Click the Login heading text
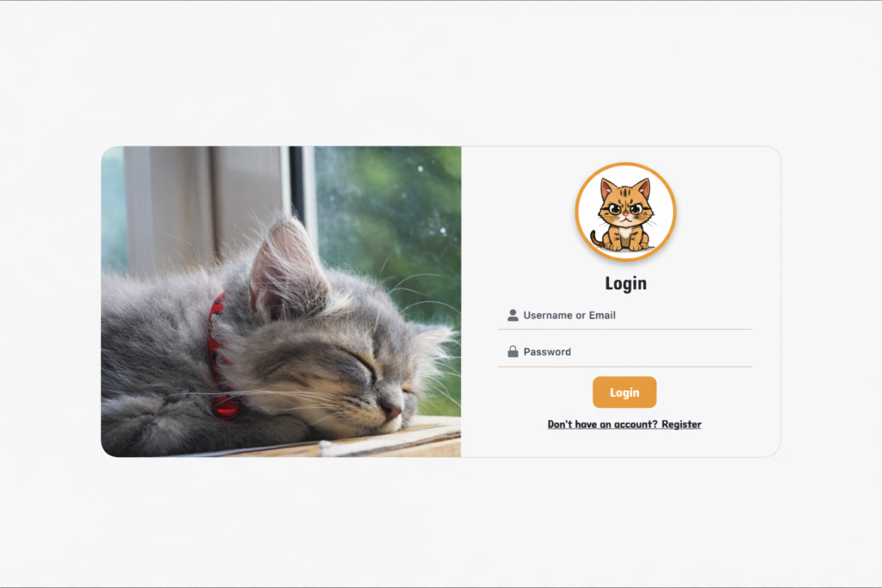 625,283
